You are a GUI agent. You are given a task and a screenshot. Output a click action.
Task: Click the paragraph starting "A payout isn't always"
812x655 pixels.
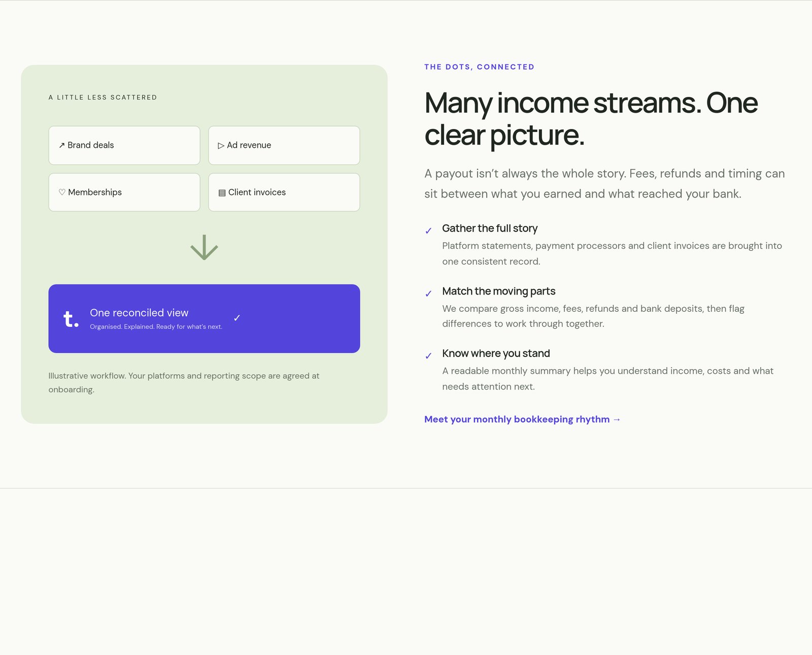[604, 183]
